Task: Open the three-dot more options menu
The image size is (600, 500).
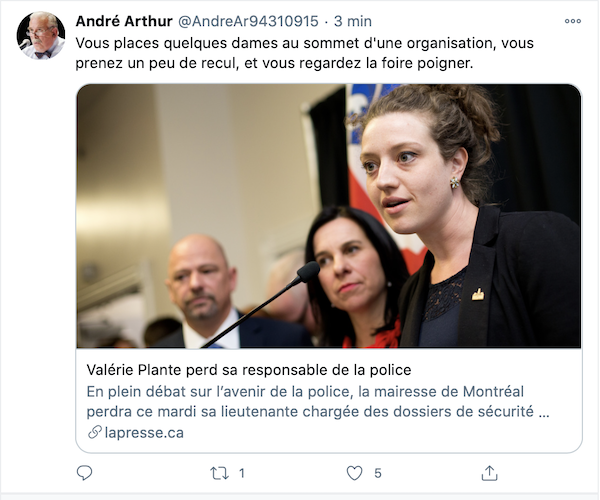Action: click(x=573, y=21)
